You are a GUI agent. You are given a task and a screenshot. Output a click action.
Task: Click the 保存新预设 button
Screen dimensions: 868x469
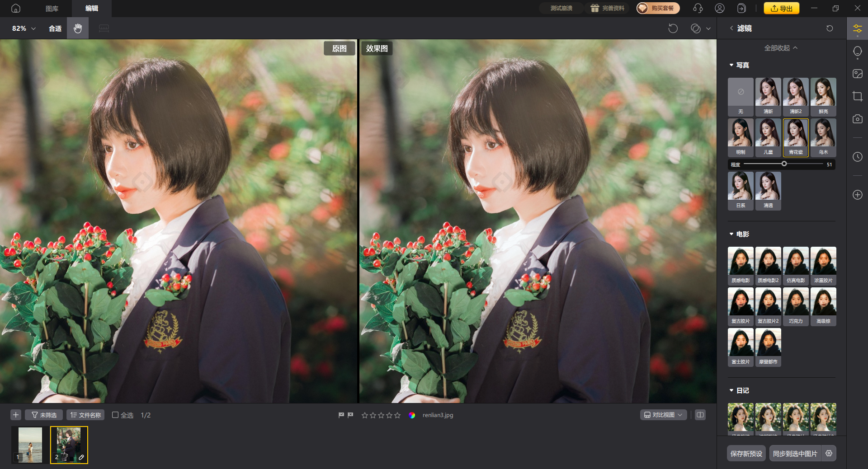click(746, 453)
